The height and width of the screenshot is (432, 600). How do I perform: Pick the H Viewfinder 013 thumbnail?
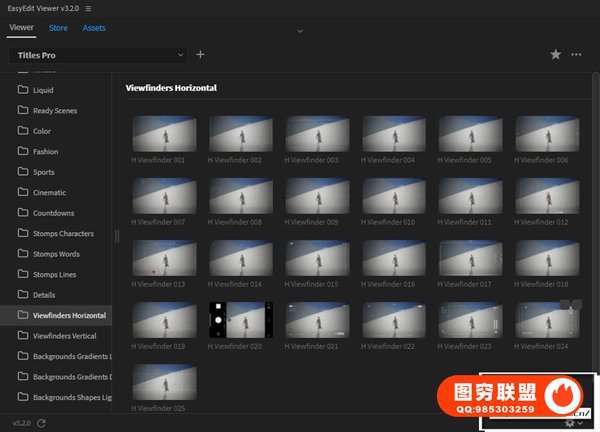(x=164, y=258)
